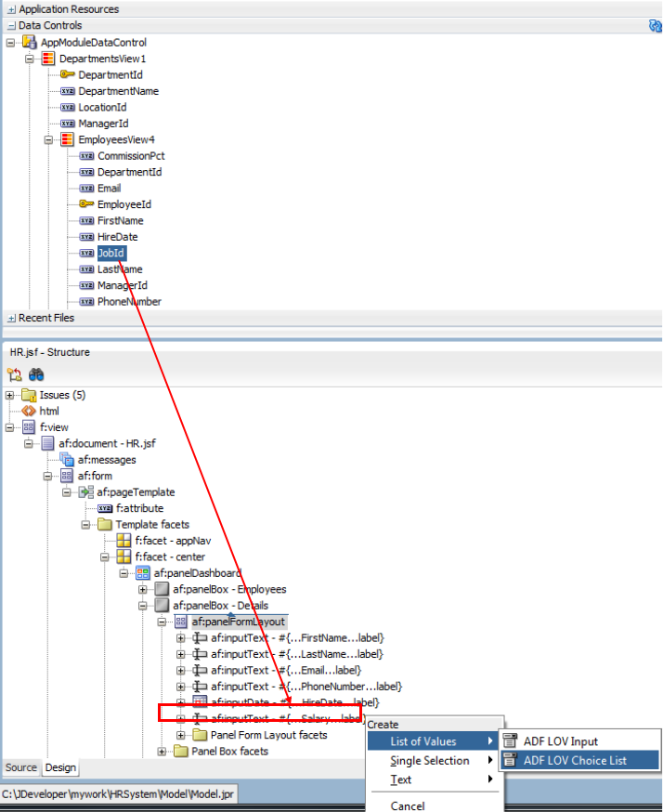
Task: Expand the Issues (5) node
Action: coord(9,395)
